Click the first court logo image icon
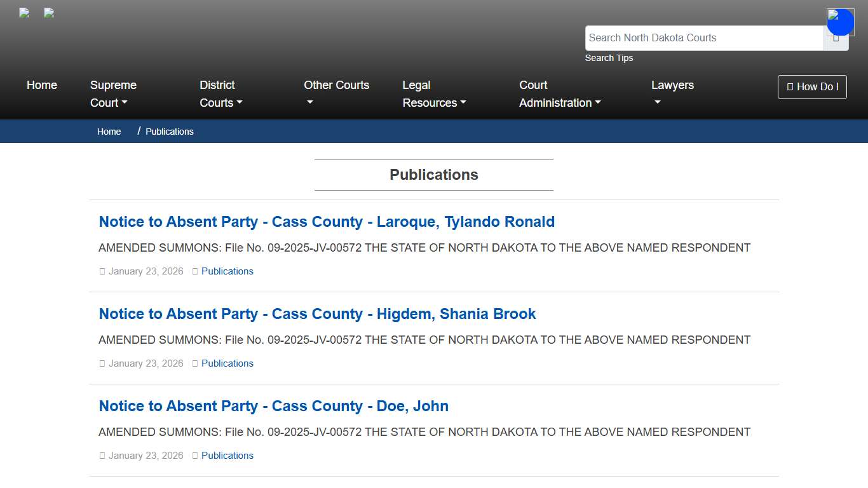 (x=24, y=13)
